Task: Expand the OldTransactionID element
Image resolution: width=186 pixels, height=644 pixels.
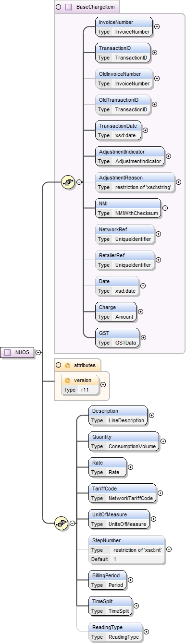Action: coord(154,105)
